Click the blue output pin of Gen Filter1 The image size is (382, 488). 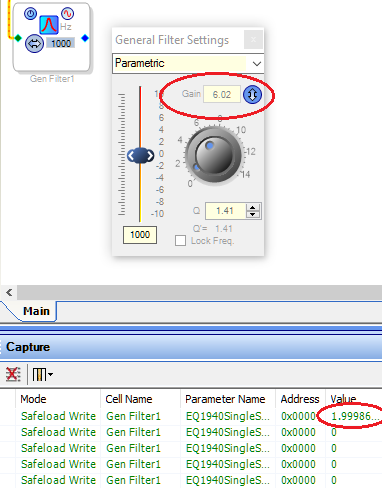[x=85, y=38]
